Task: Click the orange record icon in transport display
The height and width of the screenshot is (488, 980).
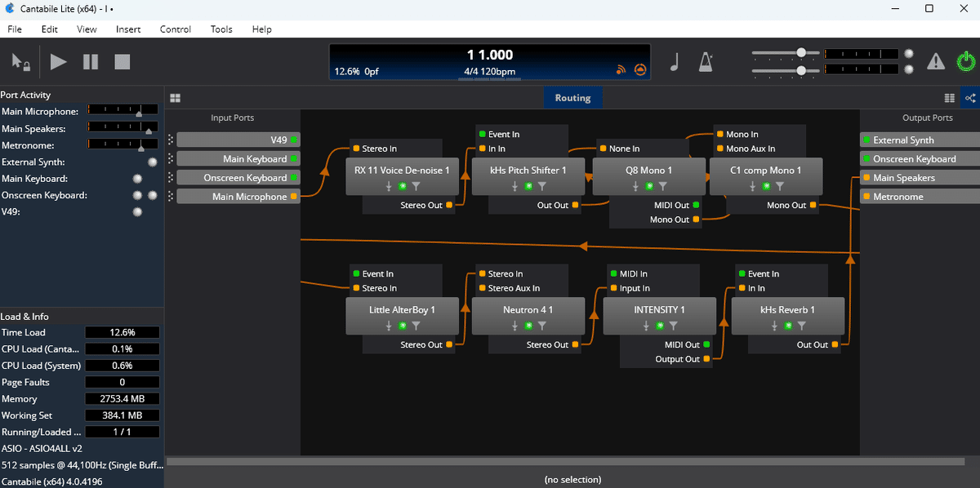Action: click(x=639, y=71)
